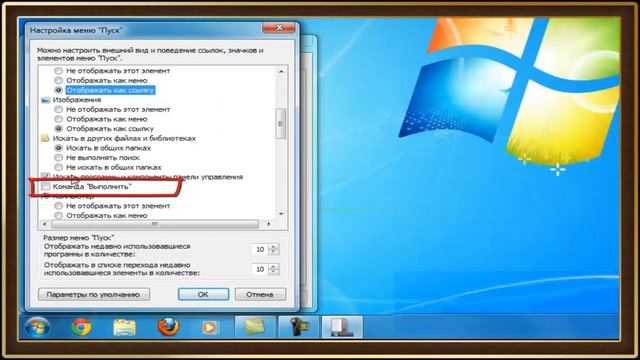Click the vertical scrollbar thumb

pyautogui.click(x=281, y=124)
